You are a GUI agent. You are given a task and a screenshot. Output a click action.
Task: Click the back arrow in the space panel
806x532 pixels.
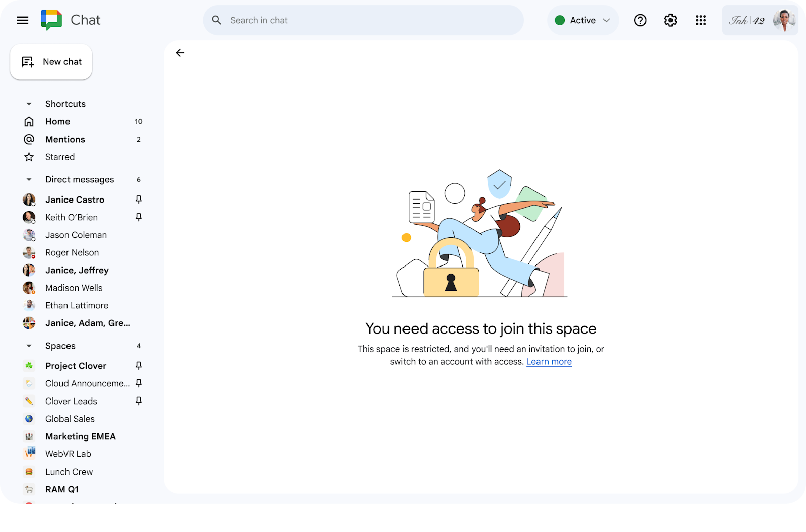click(x=180, y=53)
